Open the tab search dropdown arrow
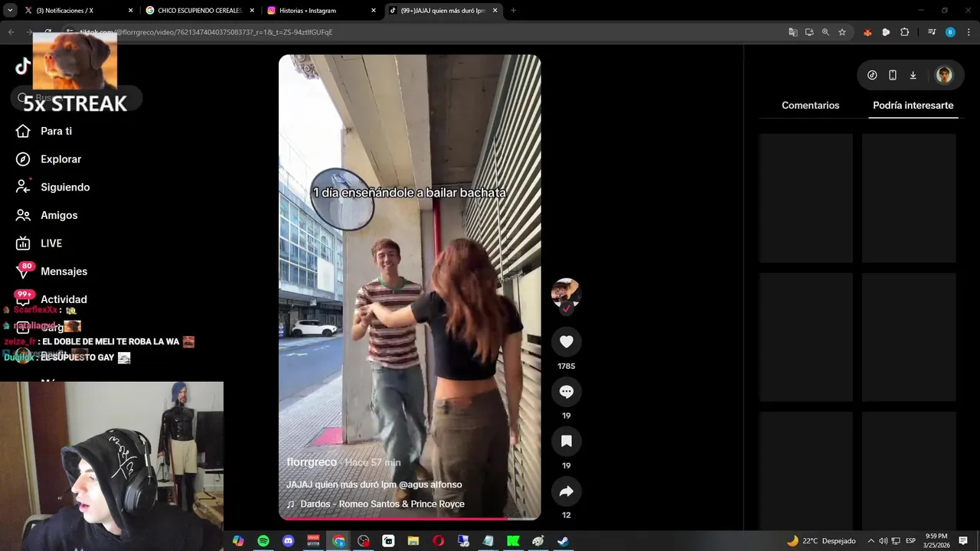The height and width of the screenshot is (551, 980). click(10, 11)
